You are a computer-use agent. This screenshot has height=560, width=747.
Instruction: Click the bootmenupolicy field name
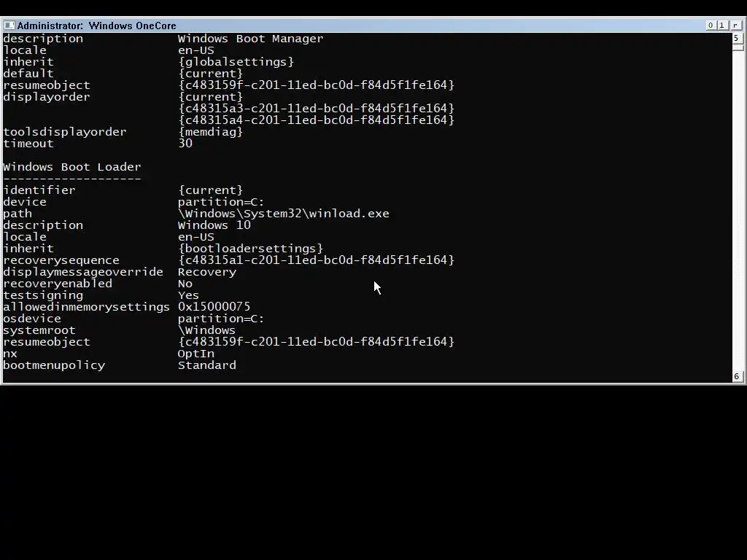(54, 365)
